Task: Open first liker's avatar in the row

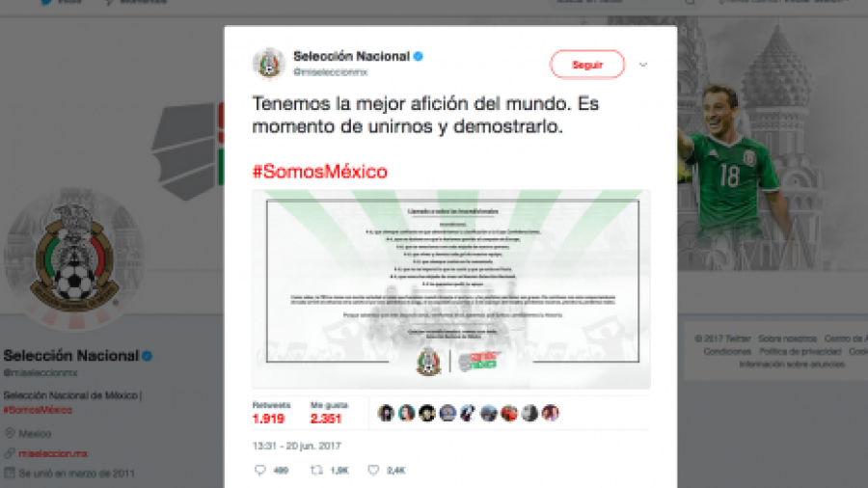Action: [x=386, y=413]
